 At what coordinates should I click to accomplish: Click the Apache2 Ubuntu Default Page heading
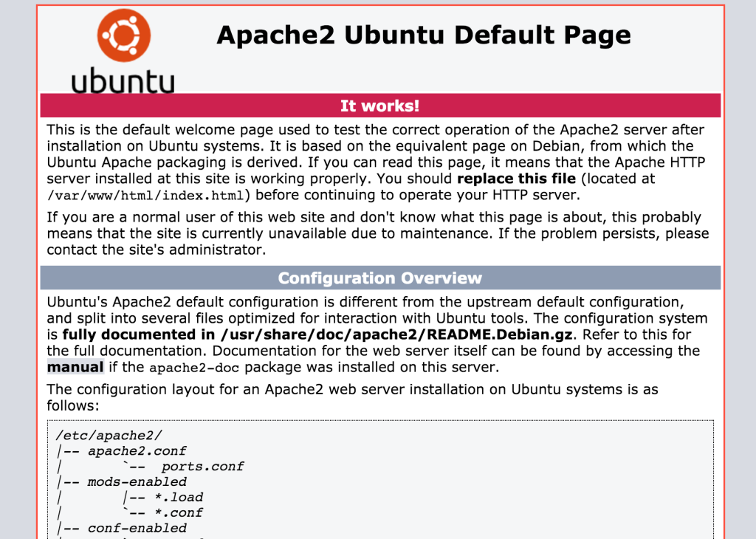click(424, 35)
